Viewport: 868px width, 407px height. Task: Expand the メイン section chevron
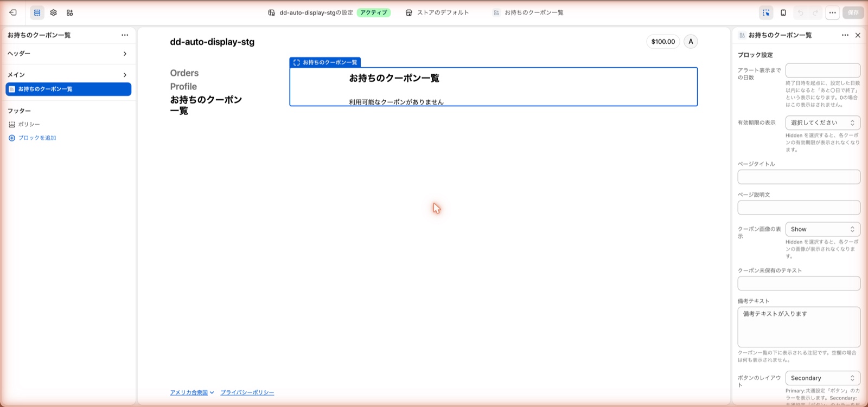coord(125,75)
